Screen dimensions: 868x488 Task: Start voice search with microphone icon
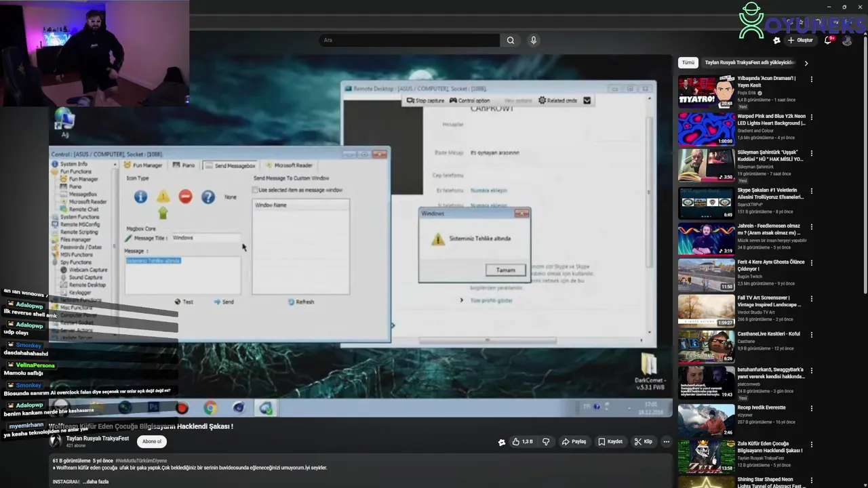click(x=534, y=40)
